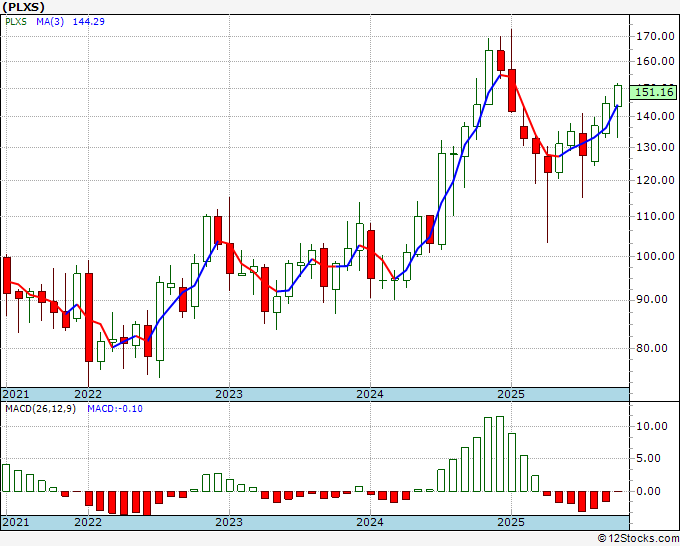Viewport: 680px width, 546px height.
Task: Click 2021 on the price chart timeline
Action: tap(16, 394)
